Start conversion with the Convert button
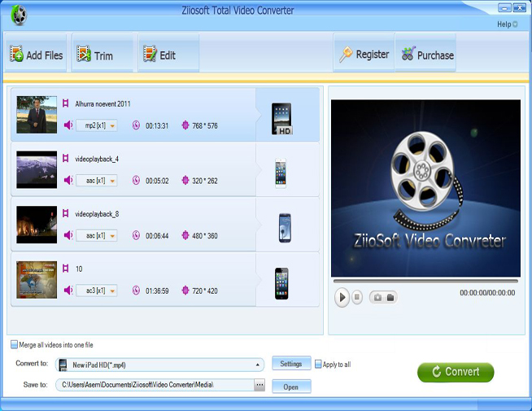The width and height of the screenshot is (532, 411). coord(456,372)
